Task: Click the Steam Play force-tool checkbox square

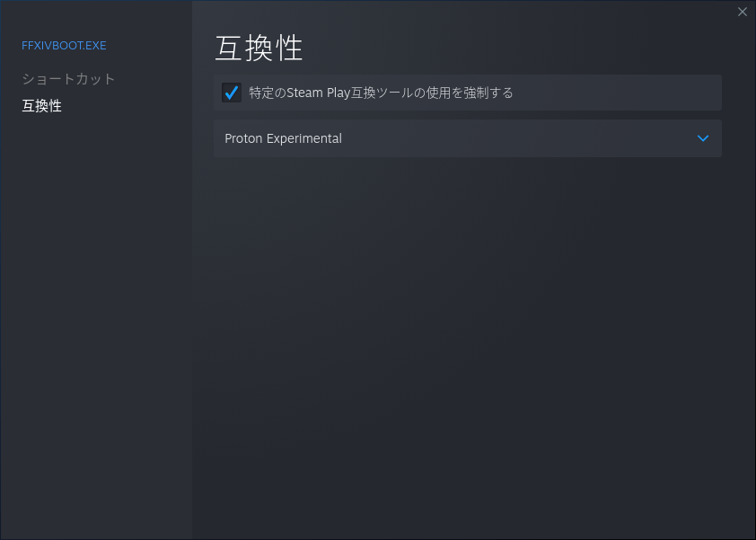Action: 232,93
